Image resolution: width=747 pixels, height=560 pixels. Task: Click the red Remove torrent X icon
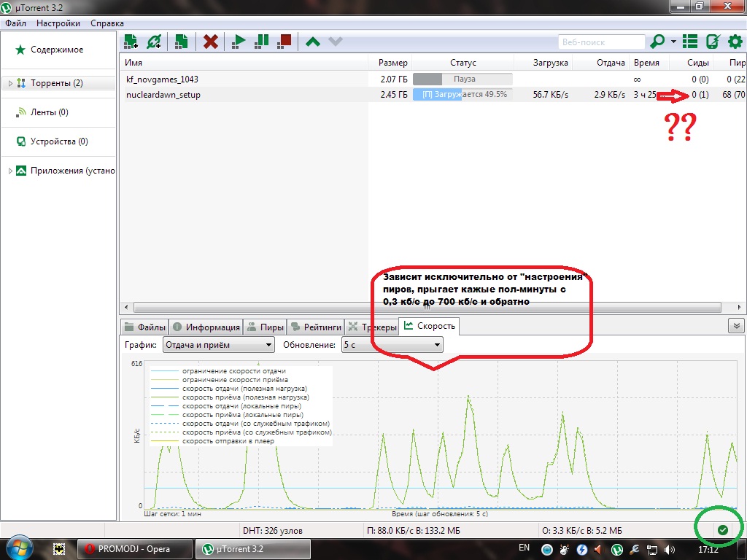(x=211, y=42)
